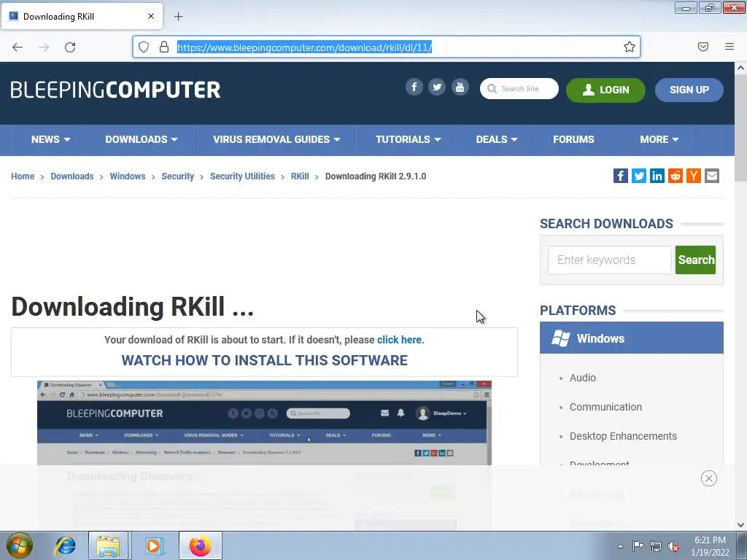The image size is (747, 560).
Task: Visit BleepingComputer Facebook page in header
Action: 414,87
